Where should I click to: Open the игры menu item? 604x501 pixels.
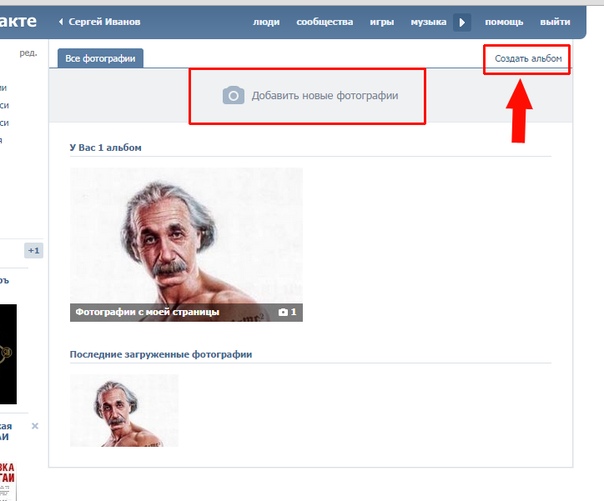[382, 22]
